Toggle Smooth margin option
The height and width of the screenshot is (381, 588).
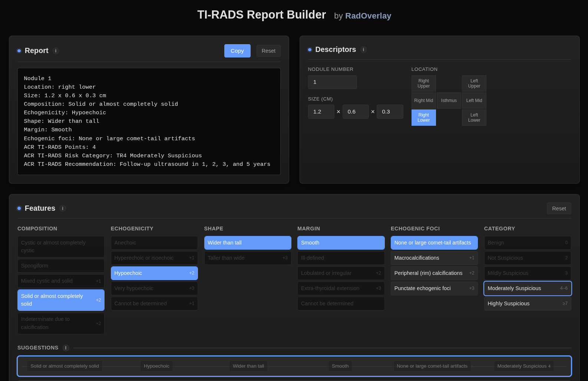tap(341, 243)
